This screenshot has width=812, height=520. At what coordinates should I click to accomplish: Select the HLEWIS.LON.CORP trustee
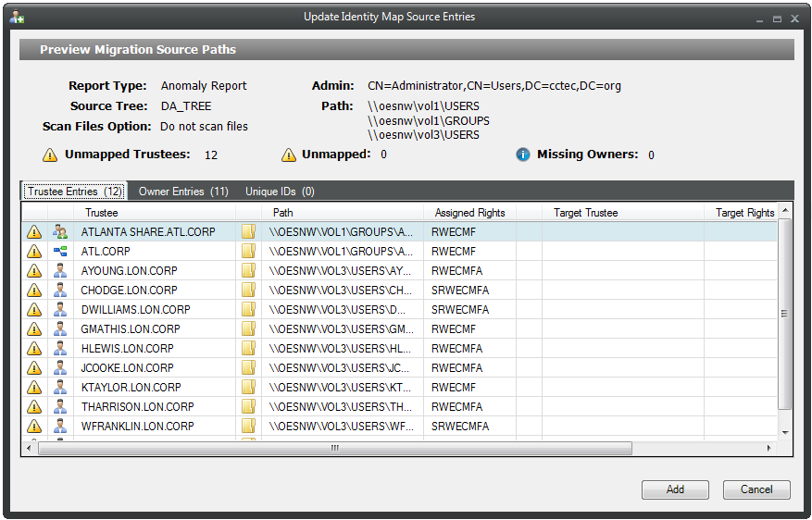click(x=127, y=348)
